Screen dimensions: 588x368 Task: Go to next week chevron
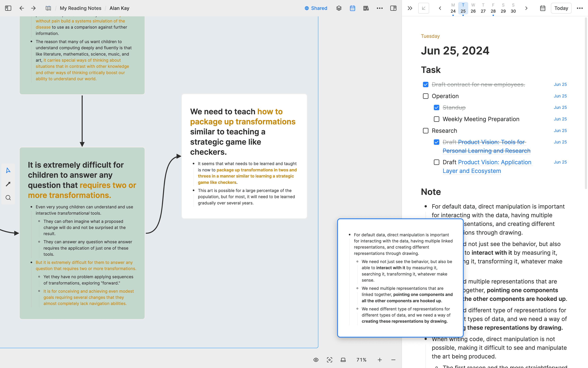526,8
